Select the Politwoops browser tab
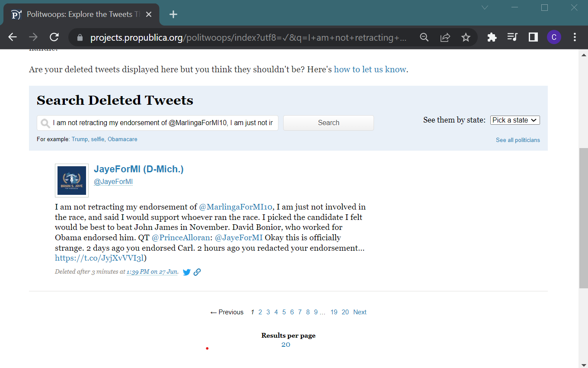The image size is (588, 368). click(82, 14)
